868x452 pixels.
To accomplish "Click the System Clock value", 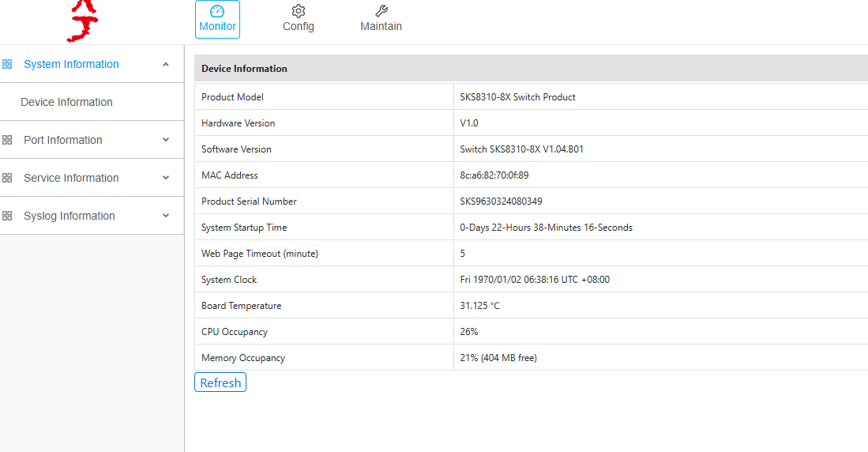I will coord(535,280).
